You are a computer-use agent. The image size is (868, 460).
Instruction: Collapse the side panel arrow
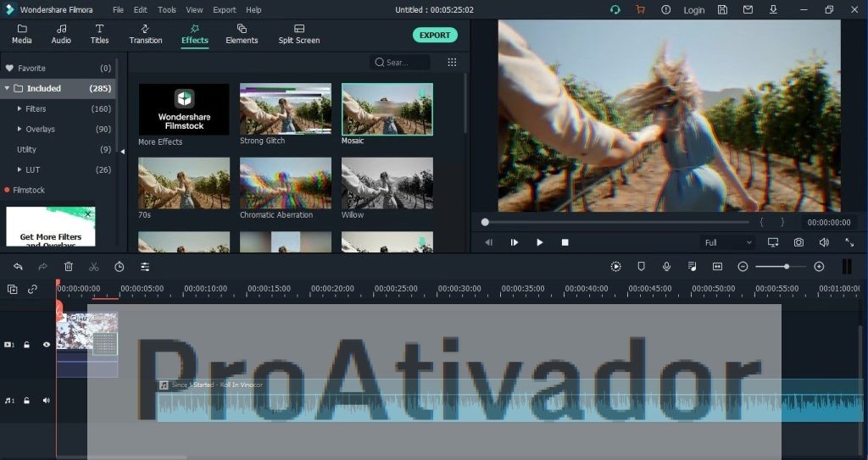(122, 151)
